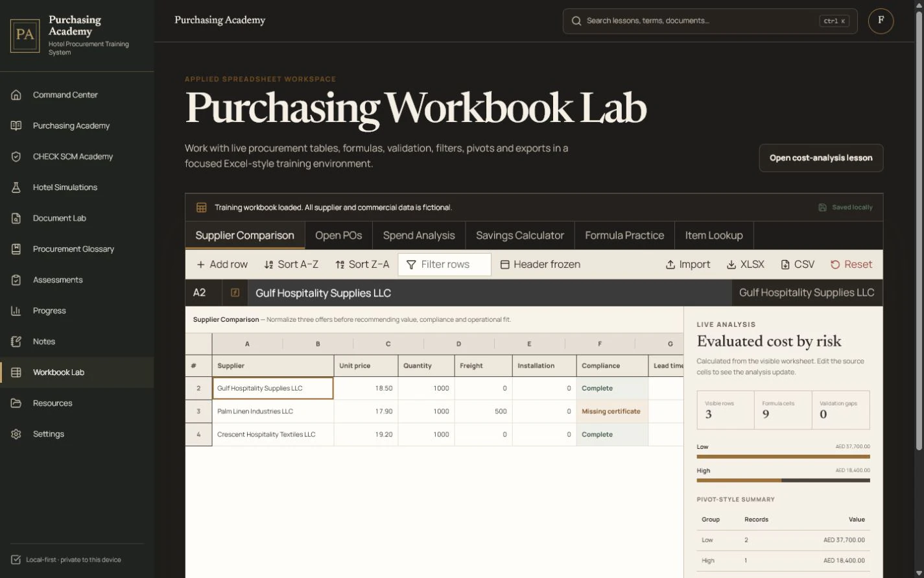
Task: Select unit price cell 17.90
Action: coord(366,411)
